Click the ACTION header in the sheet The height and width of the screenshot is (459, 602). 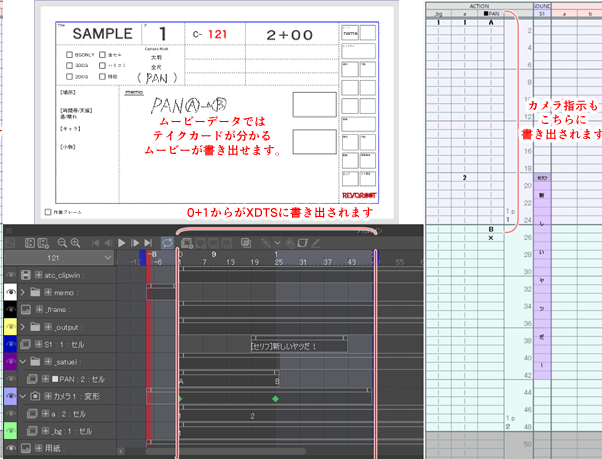click(x=479, y=6)
